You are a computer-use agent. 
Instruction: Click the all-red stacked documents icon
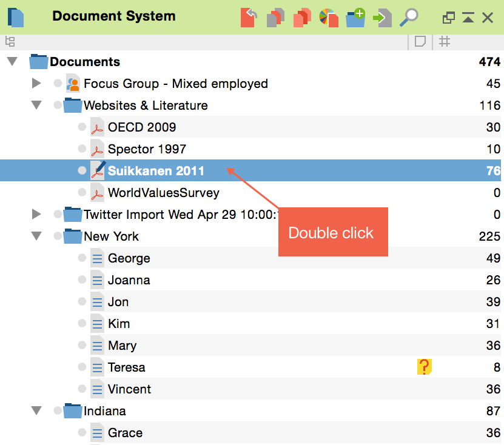(302, 17)
